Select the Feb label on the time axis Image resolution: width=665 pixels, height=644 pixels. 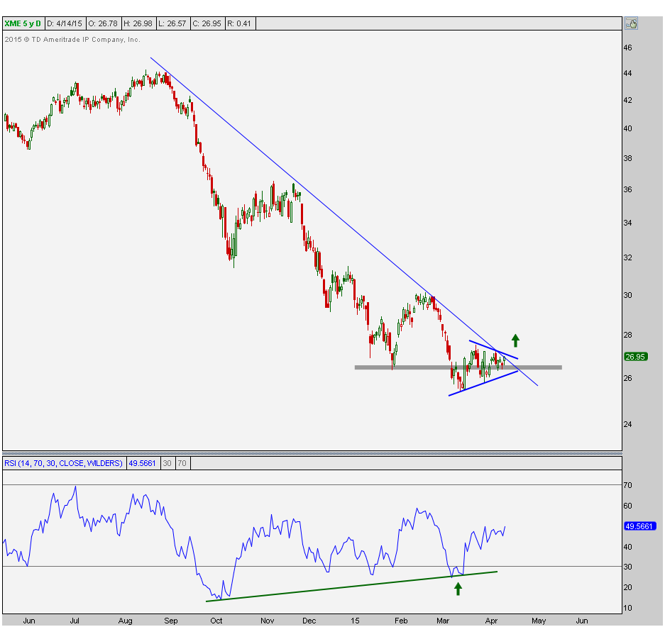click(x=401, y=621)
